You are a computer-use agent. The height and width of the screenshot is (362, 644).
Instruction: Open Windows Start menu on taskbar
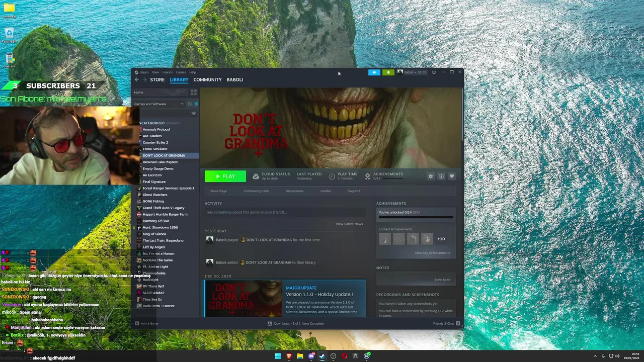click(278, 356)
